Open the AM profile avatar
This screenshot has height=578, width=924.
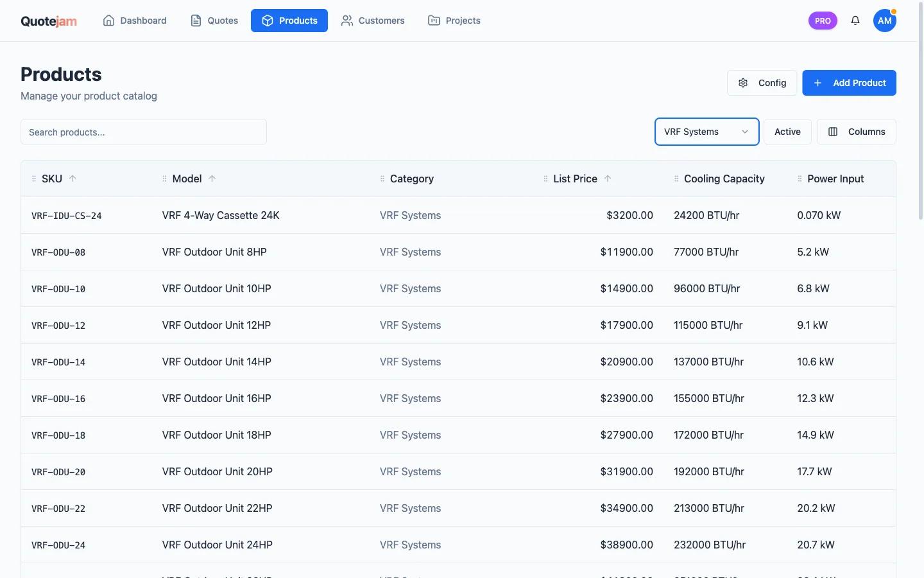(885, 20)
